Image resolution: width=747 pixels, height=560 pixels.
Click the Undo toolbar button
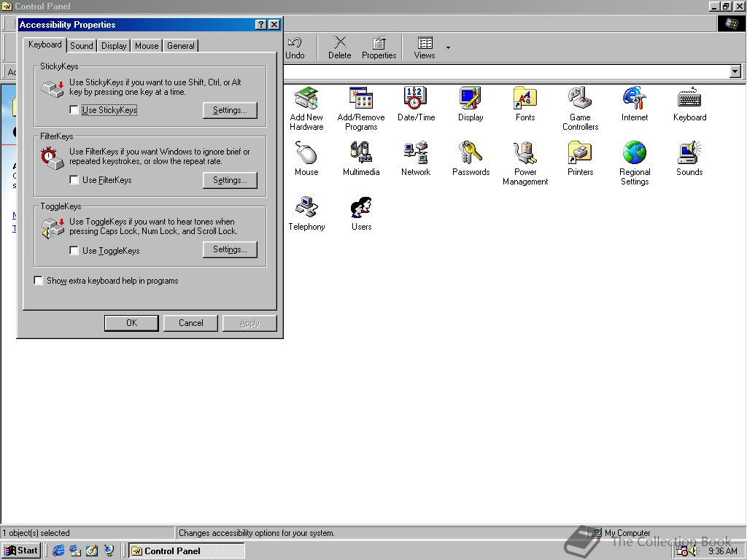[x=295, y=47]
